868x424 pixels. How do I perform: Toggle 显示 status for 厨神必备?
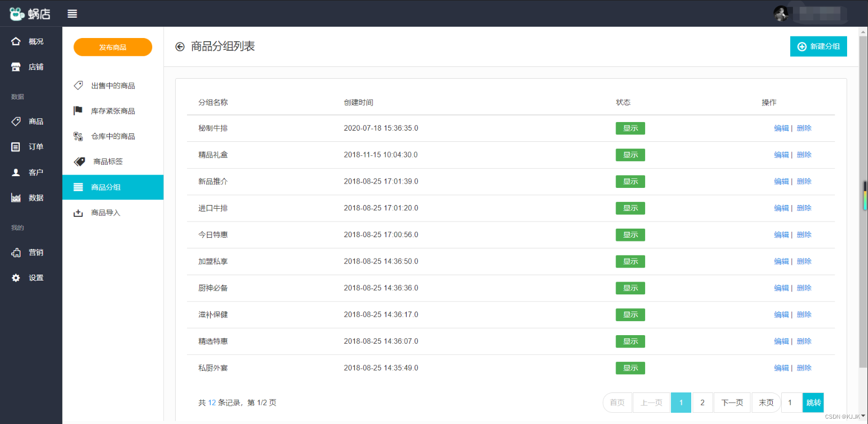[x=630, y=288]
